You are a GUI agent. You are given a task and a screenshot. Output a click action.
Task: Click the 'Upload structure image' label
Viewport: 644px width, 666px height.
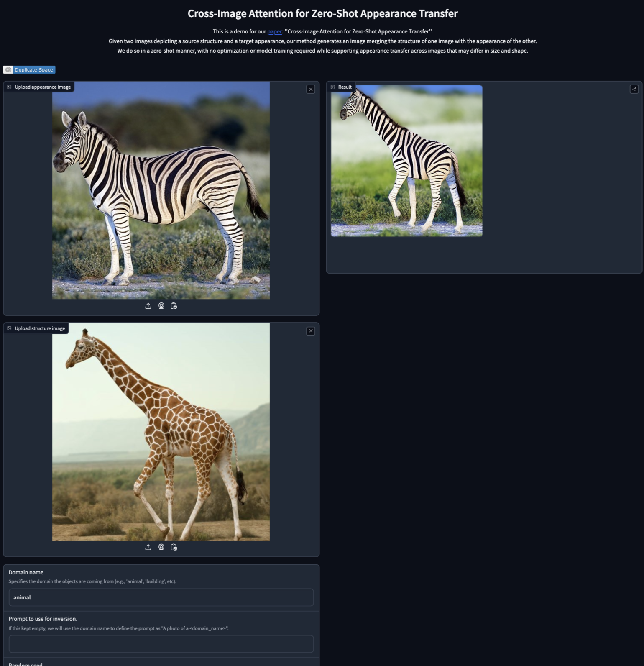(40, 328)
